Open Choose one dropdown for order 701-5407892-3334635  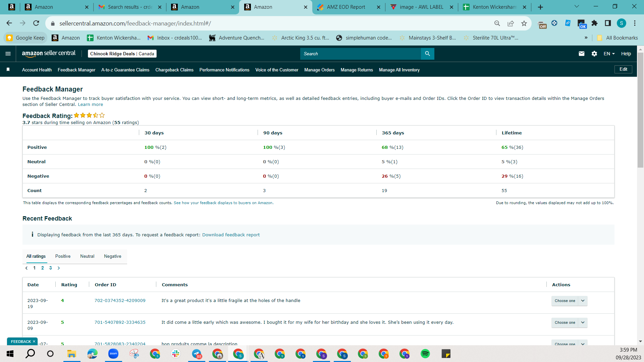tap(569, 322)
